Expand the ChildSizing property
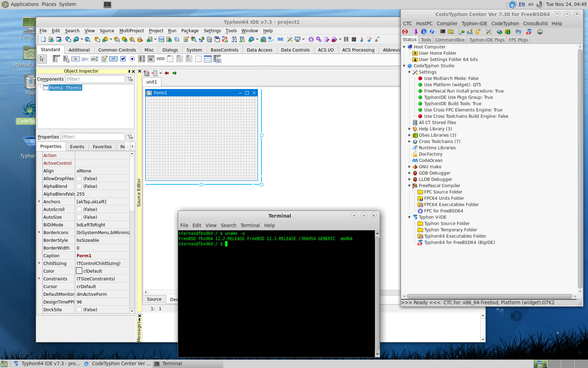588x368 pixels. [x=39, y=263]
